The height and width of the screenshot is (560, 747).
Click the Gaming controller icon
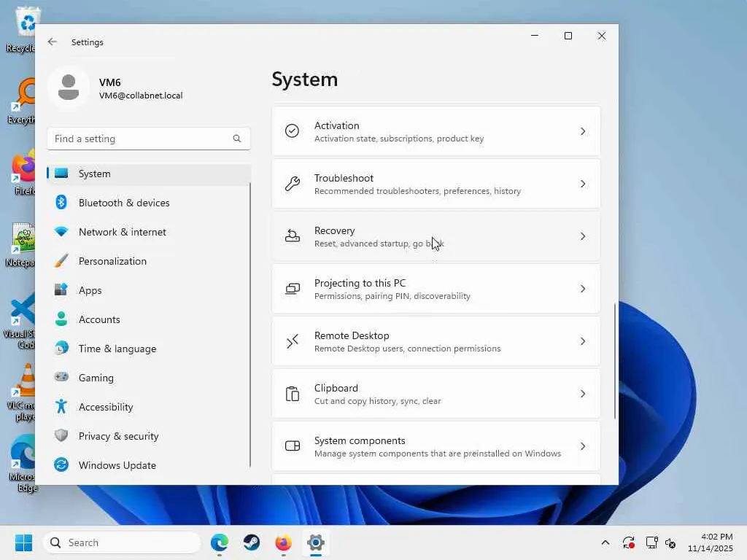61,377
